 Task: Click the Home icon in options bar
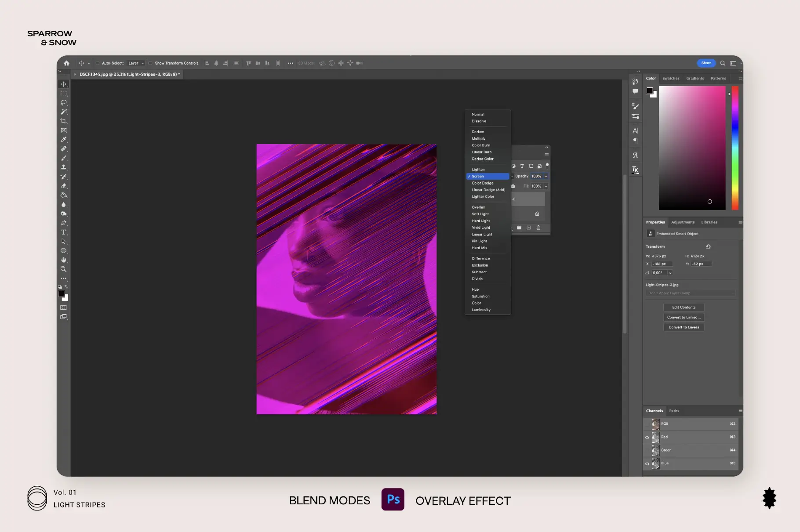pyautogui.click(x=66, y=63)
